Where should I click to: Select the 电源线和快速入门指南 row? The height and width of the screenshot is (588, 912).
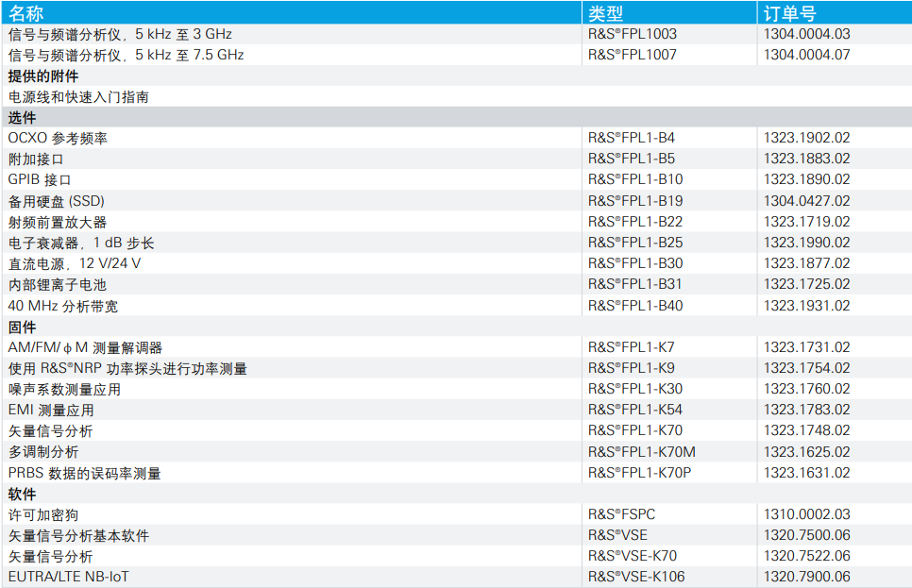78,97
